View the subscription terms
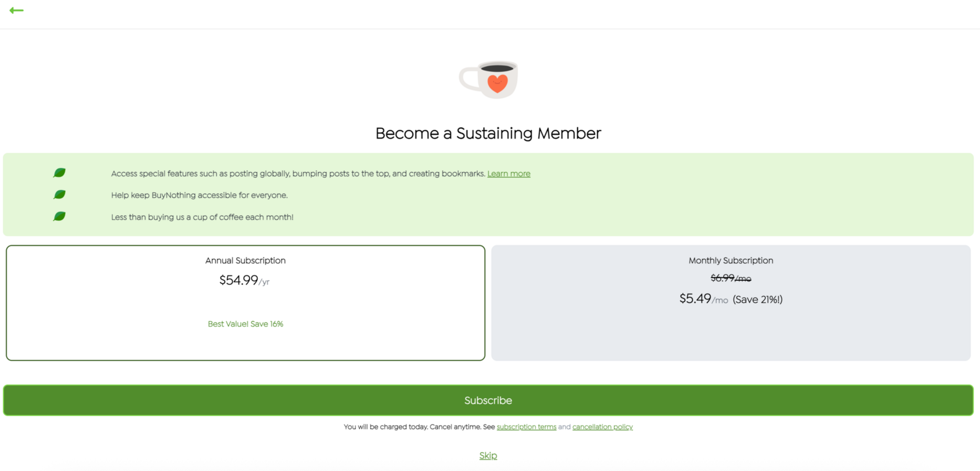The width and height of the screenshot is (980, 471). coord(526,427)
